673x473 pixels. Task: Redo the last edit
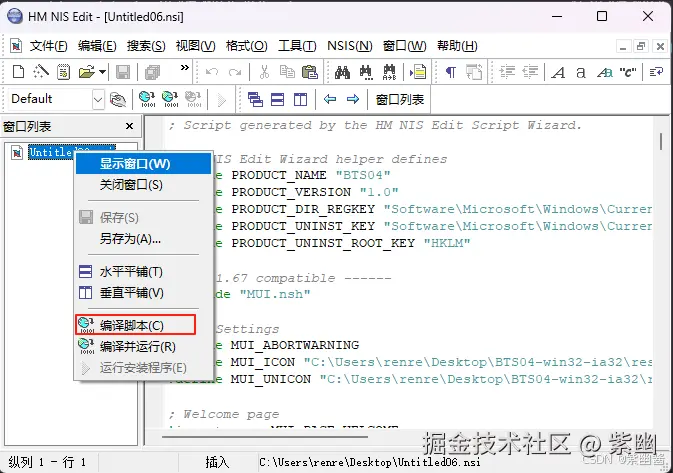coord(235,72)
